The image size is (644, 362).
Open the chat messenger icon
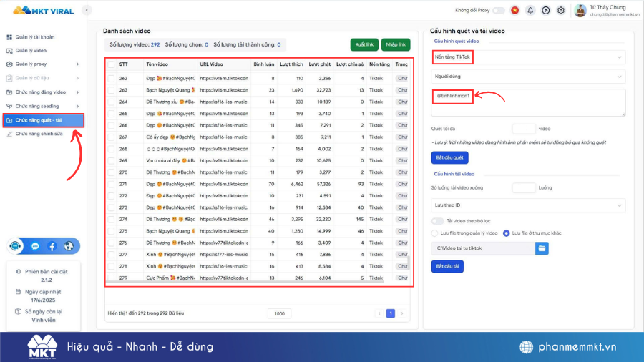[x=35, y=246]
